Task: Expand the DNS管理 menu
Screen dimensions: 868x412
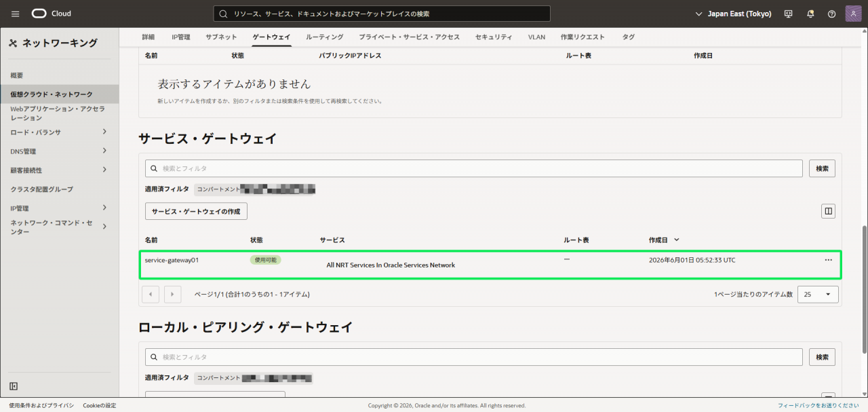Action: 104,151
